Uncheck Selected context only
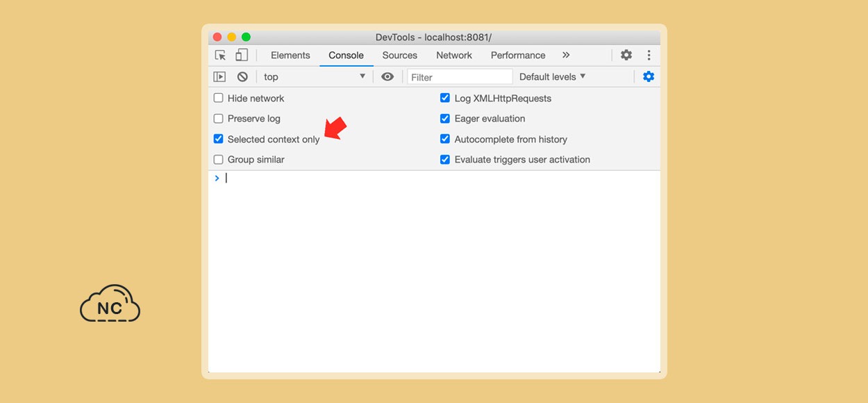The height and width of the screenshot is (403, 868). coord(219,139)
